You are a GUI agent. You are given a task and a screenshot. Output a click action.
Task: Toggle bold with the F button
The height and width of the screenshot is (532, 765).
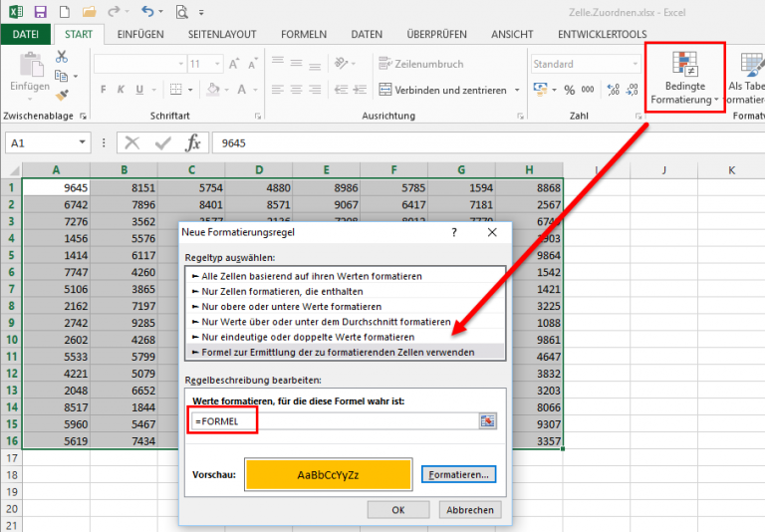pos(103,90)
